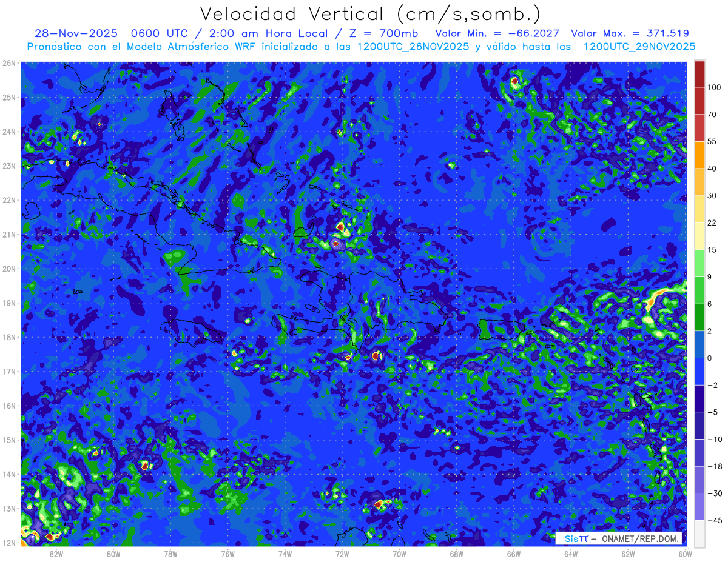Click the colorbar label 100
The width and height of the screenshot is (728, 562).
[x=715, y=87]
